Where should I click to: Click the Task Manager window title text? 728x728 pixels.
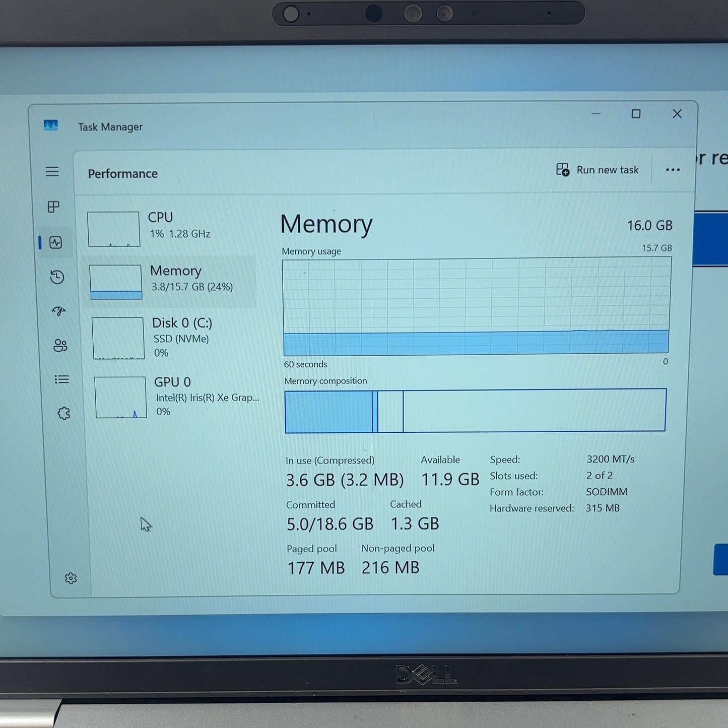coord(110,127)
